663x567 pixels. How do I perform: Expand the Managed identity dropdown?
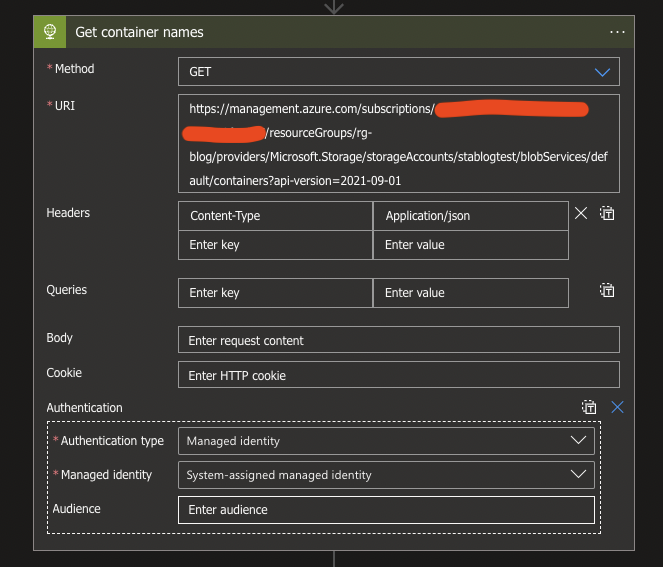(385, 475)
